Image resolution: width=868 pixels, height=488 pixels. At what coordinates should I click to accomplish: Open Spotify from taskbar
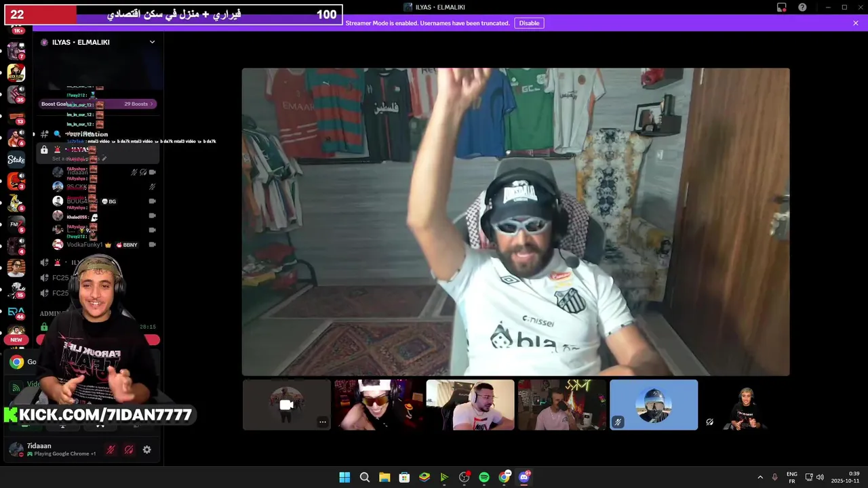pyautogui.click(x=484, y=477)
